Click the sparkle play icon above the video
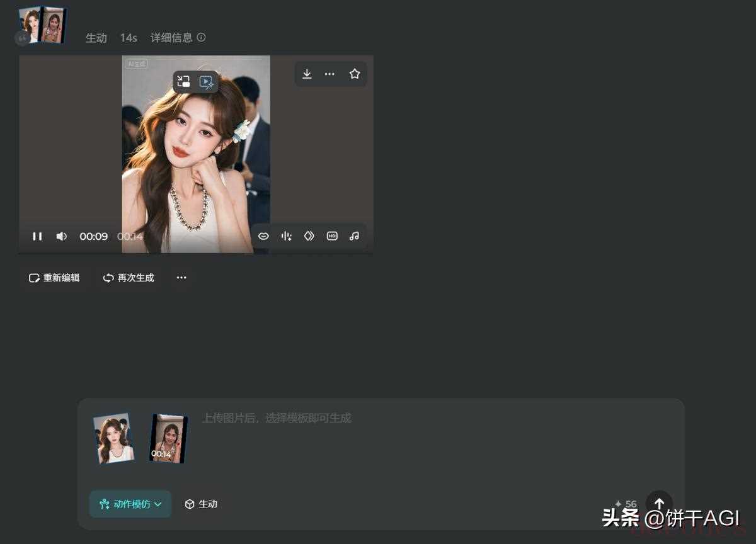This screenshot has height=544, width=756. tap(206, 82)
